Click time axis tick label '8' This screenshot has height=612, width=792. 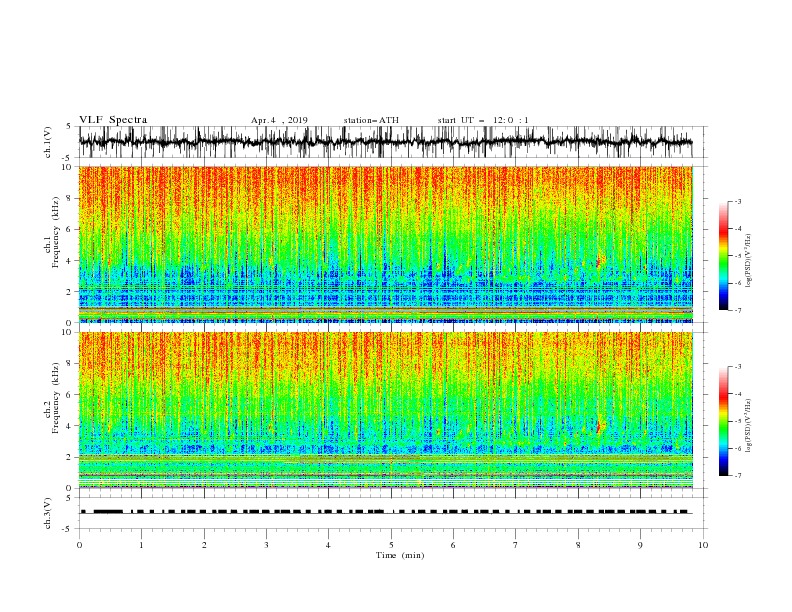click(578, 545)
